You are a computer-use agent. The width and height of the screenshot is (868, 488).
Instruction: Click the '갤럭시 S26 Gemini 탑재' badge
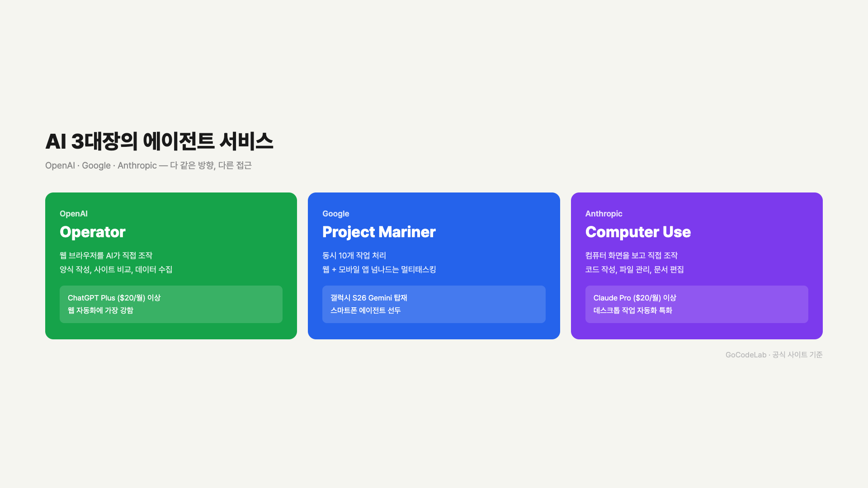click(x=368, y=298)
